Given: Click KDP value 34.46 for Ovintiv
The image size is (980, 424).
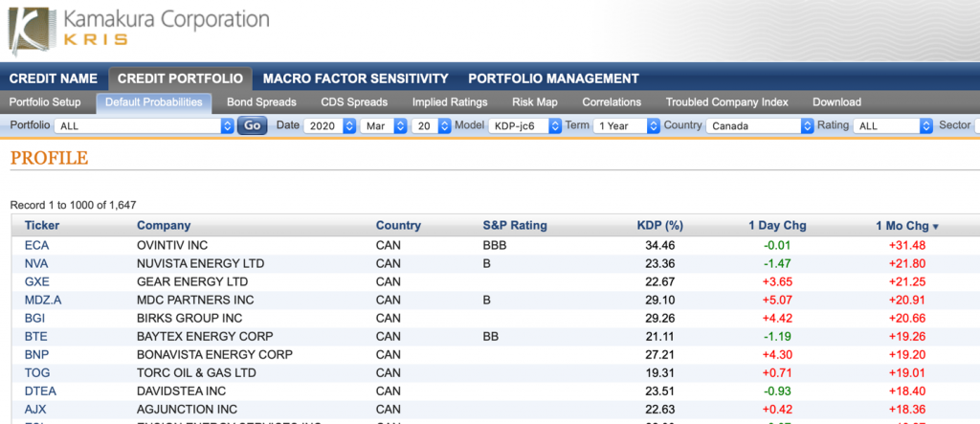Looking at the screenshot, I should (660, 245).
